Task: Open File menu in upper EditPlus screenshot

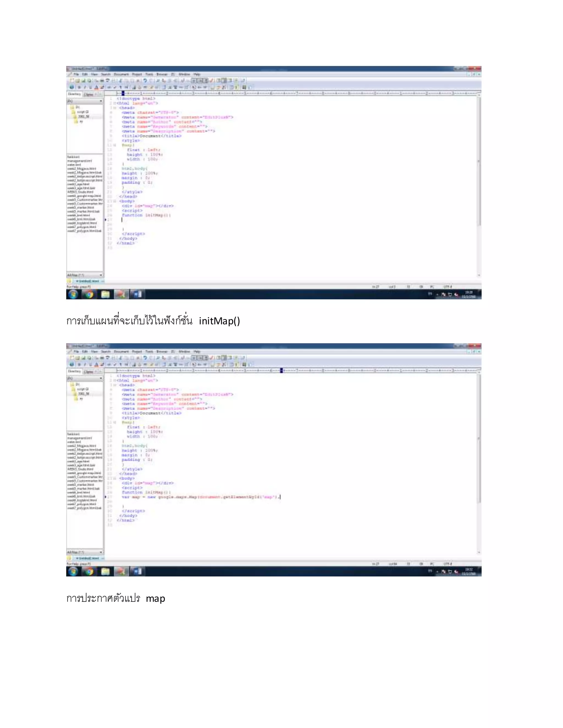Action: click(76, 74)
